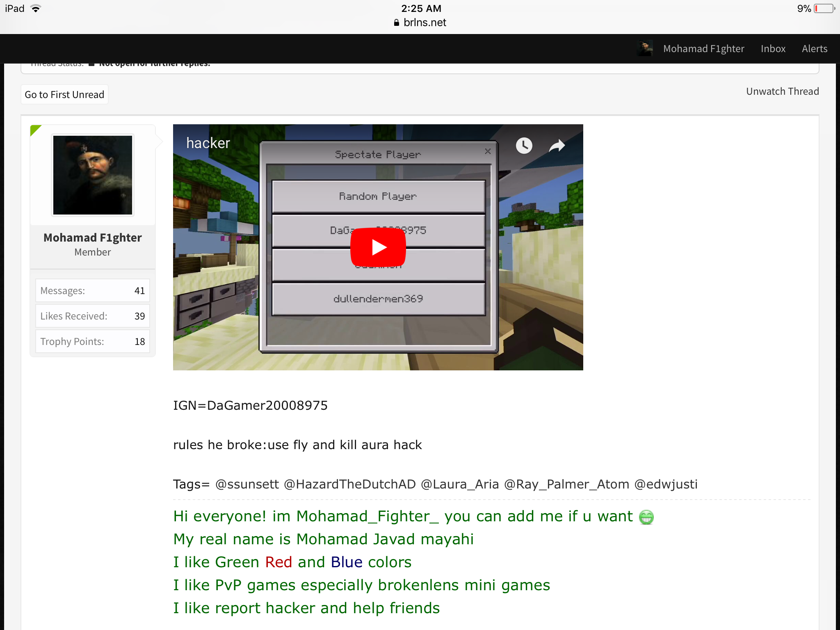Click the Member title under username
The image size is (840, 630).
93,252
